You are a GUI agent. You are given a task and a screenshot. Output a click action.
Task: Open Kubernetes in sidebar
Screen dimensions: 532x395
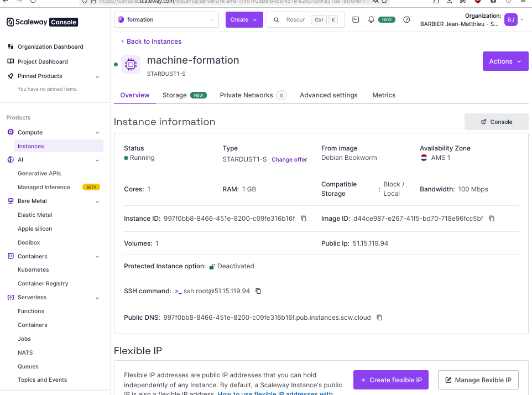tap(33, 270)
